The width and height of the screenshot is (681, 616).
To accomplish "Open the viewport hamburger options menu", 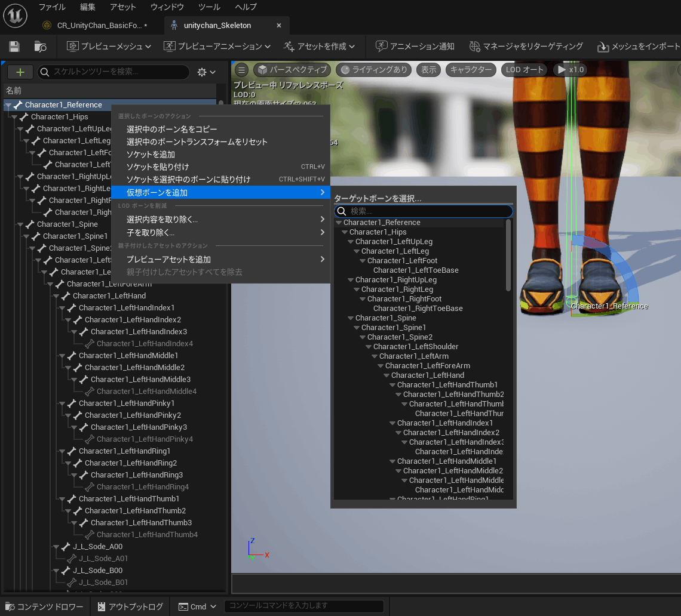I will (x=241, y=69).
